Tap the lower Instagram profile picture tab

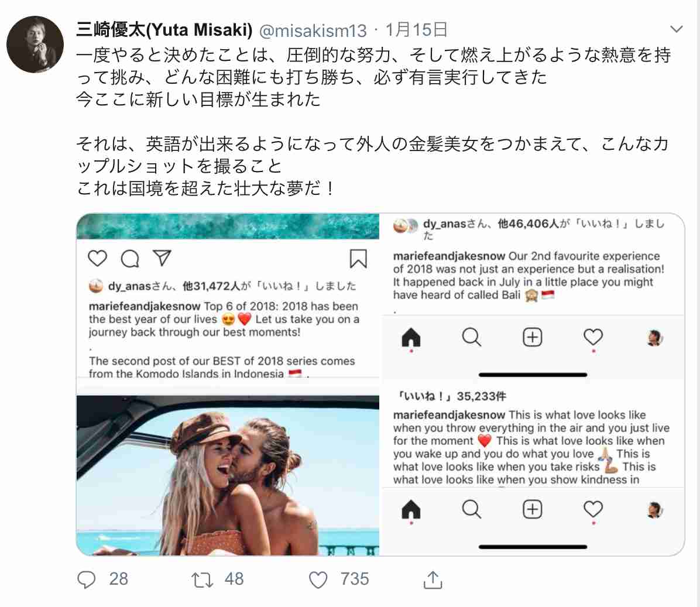click(x=654, y=509)
